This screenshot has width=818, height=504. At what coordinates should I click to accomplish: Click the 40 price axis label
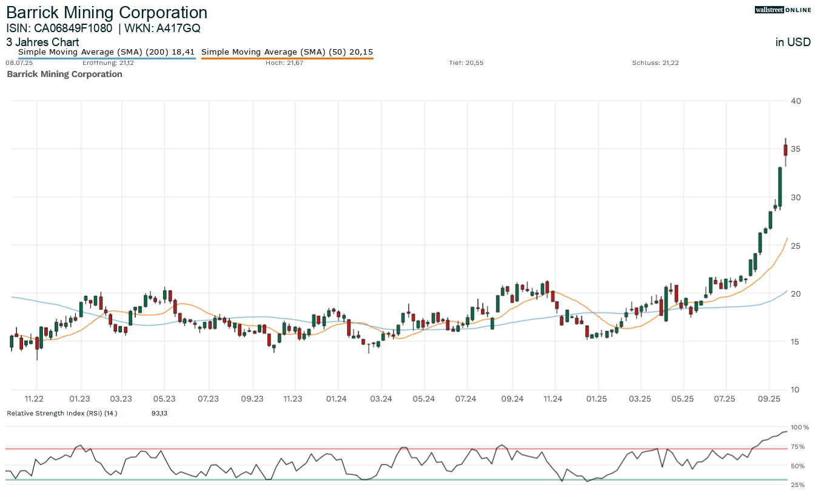click(x=796, y=101)
